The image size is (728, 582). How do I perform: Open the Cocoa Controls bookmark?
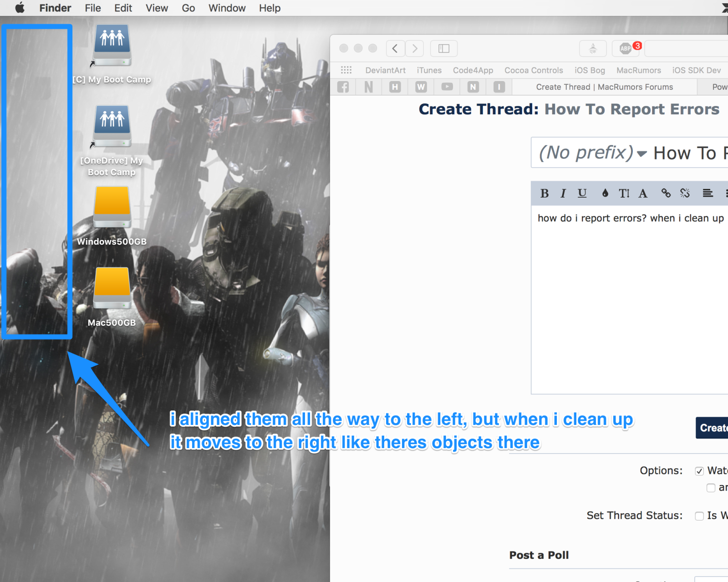534,70
